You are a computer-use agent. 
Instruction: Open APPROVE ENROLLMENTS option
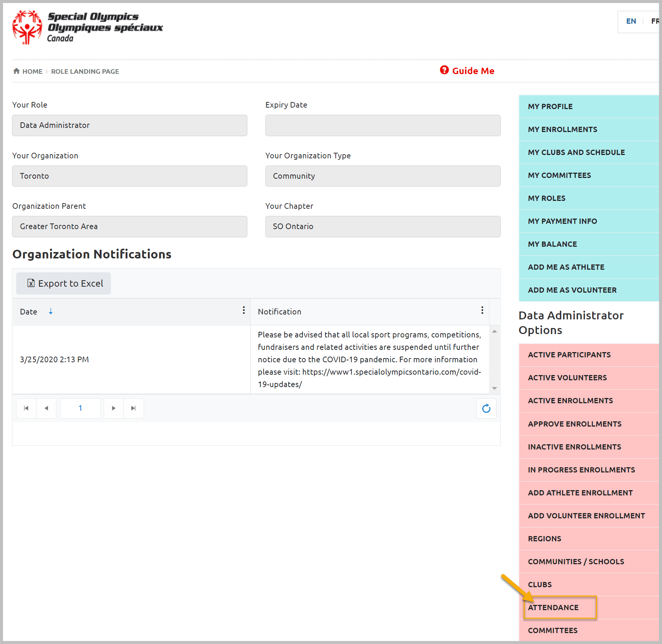589,424
